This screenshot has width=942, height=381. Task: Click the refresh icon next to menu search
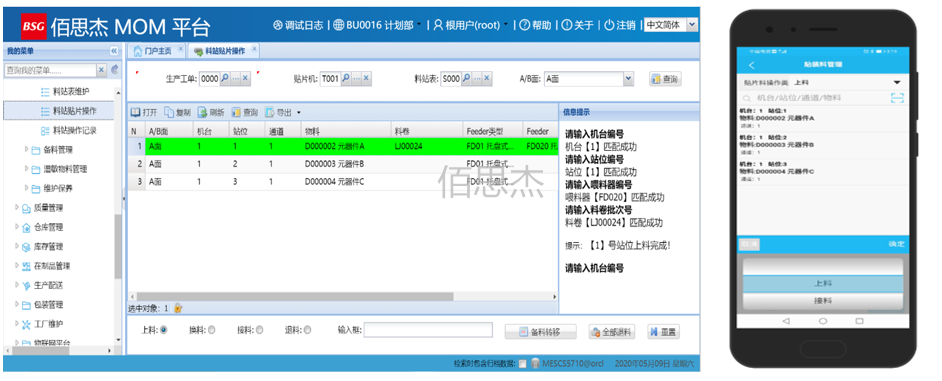click(x=115, y=70)
